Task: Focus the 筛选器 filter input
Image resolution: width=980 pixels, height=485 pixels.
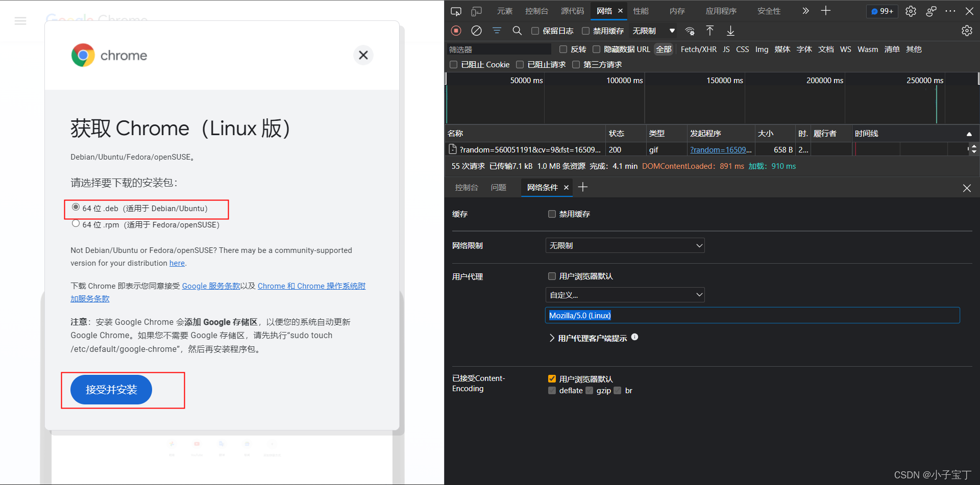Action: [x=499, y=49]
